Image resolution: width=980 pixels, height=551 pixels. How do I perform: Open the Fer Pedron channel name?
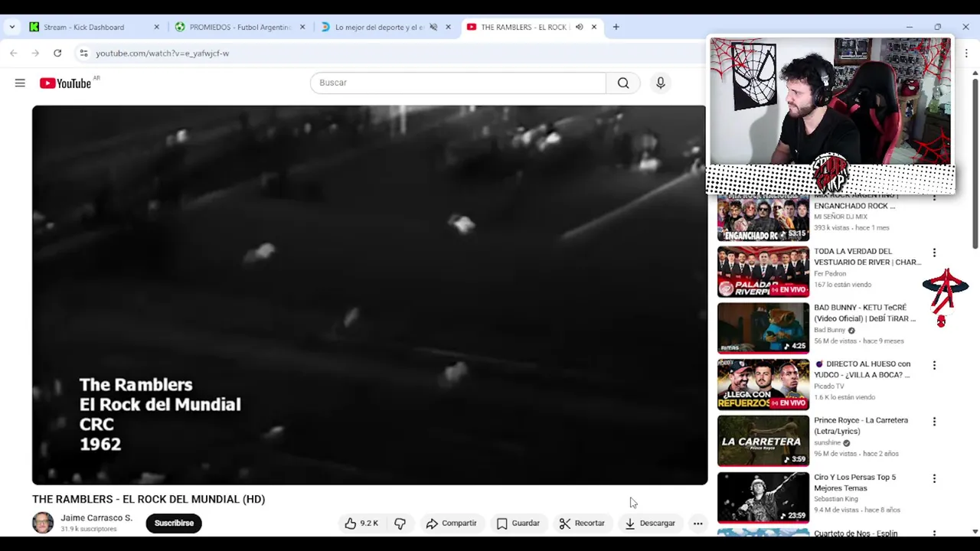830,273
